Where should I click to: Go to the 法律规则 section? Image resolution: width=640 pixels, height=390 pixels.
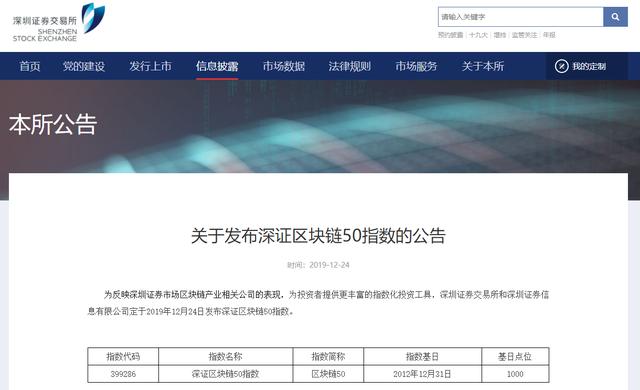(x=349, y=66)
